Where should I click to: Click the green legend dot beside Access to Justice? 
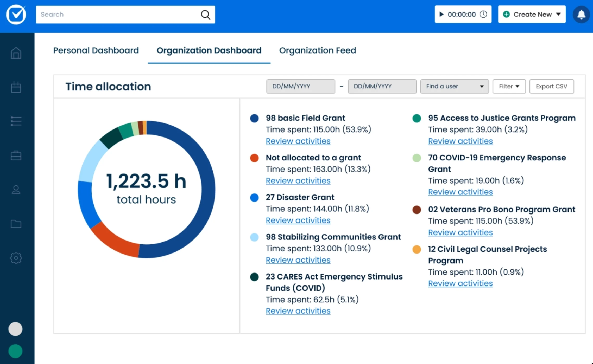(x=417, y=118)
